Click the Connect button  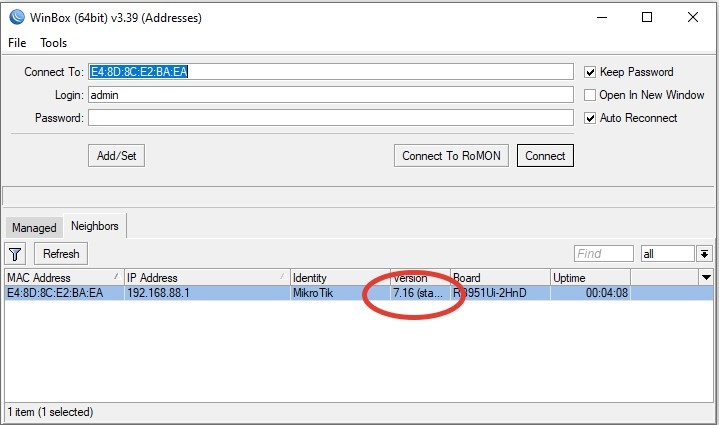tap(545, 156)
